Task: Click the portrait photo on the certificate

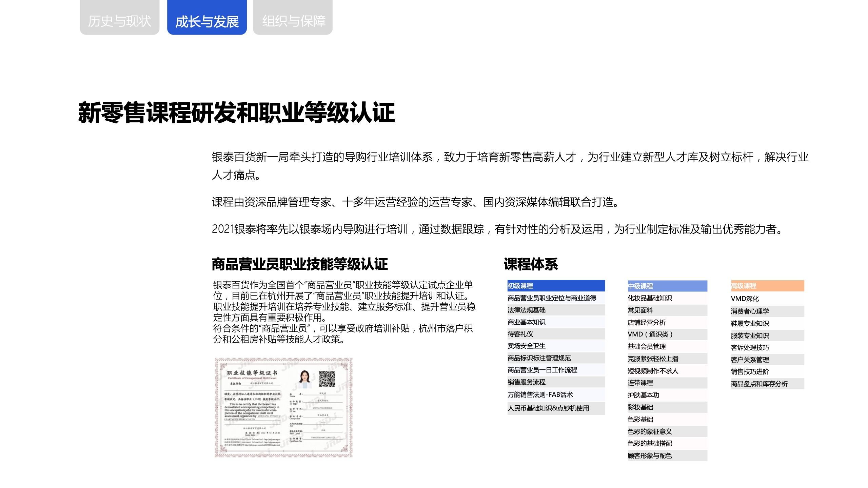Action: click(304, 379)
